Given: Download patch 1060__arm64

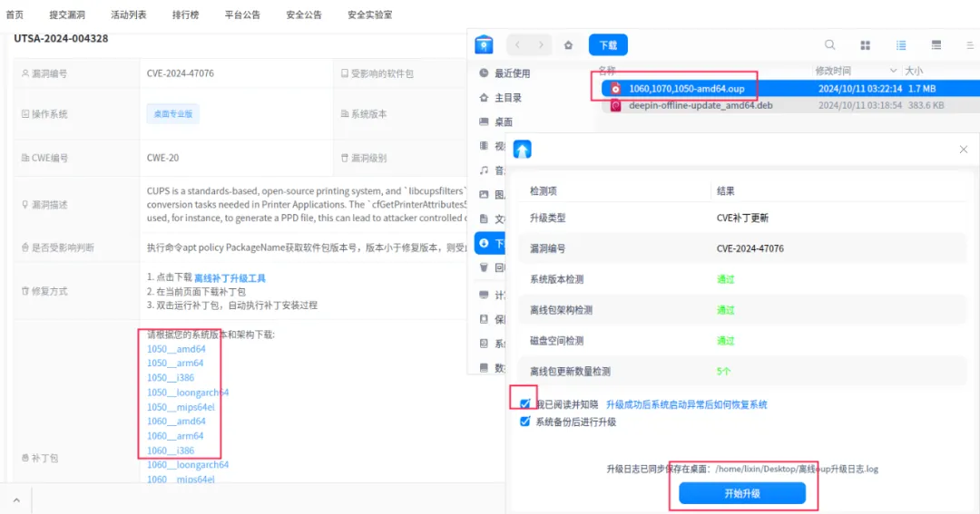Looking at the screenshot, I should click(x=175, y=436).
